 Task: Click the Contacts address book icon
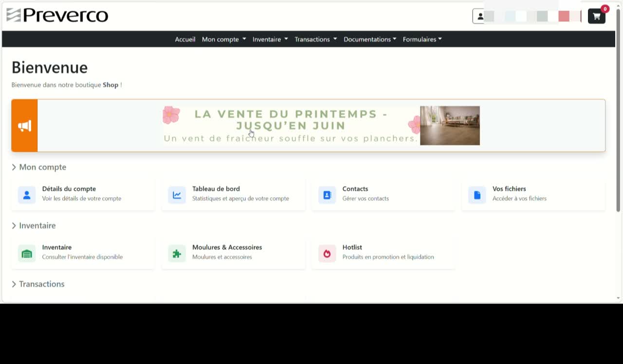click(x=327, y=195)
